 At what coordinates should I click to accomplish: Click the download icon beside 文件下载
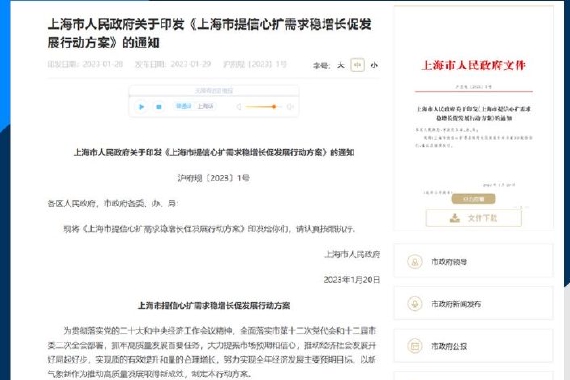pos(454,218)
